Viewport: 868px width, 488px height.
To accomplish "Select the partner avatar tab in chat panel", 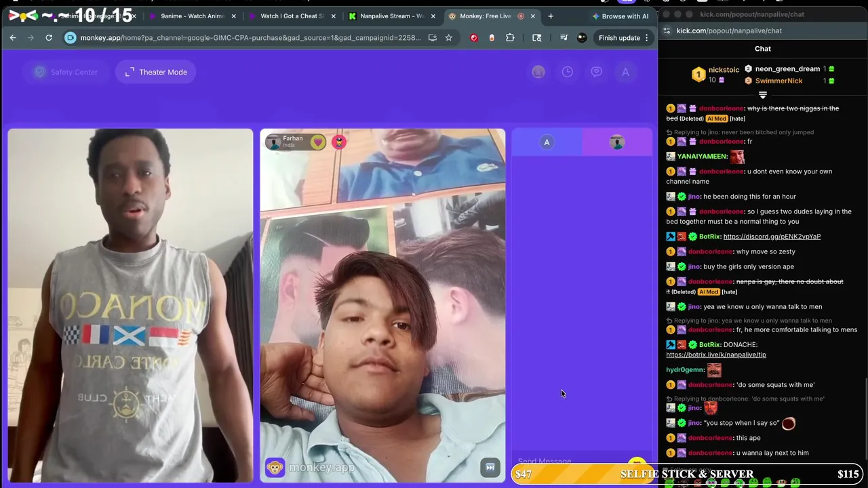I will click(x=616, y=142).
